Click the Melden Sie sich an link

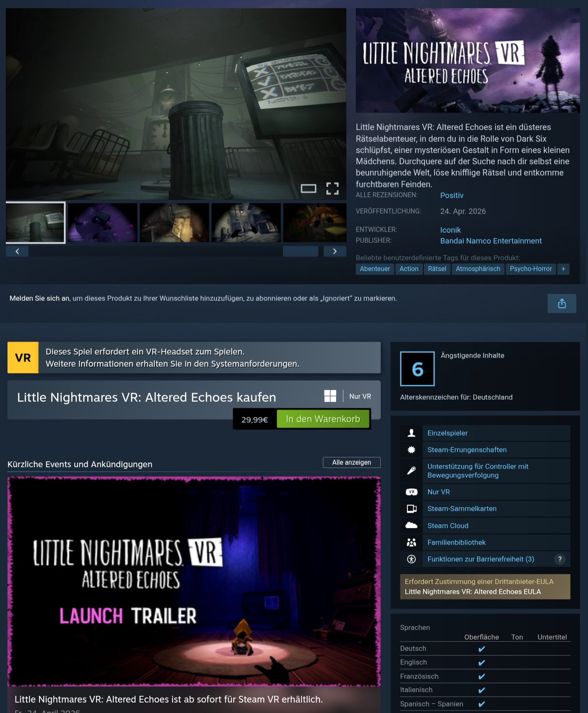[x=40, y=298]
